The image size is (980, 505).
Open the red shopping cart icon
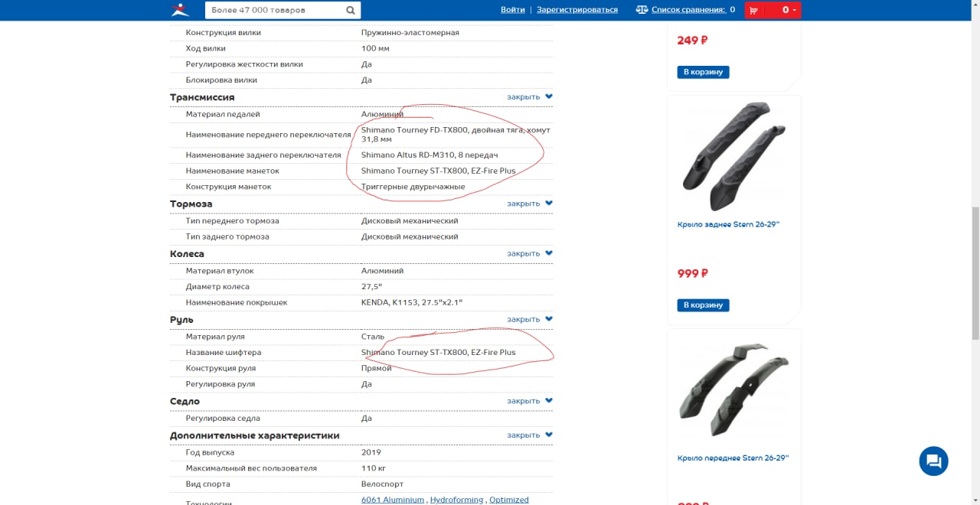click(x=755, y=10)
